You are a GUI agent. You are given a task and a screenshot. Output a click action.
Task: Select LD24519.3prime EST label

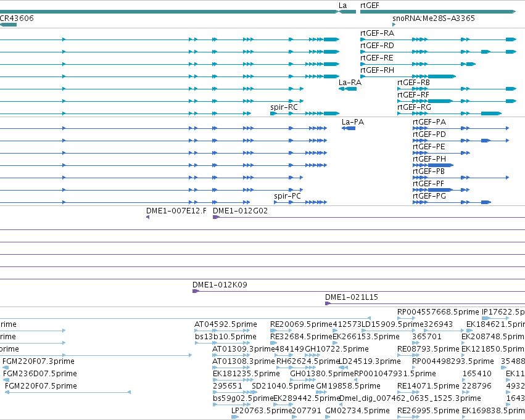[x=370, y=362]
